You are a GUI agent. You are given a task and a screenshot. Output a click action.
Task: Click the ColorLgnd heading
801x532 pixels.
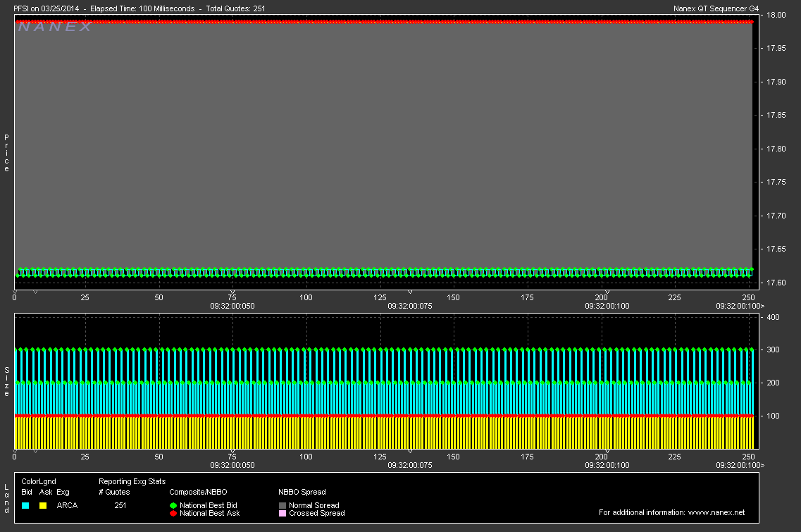coord(39,481)
